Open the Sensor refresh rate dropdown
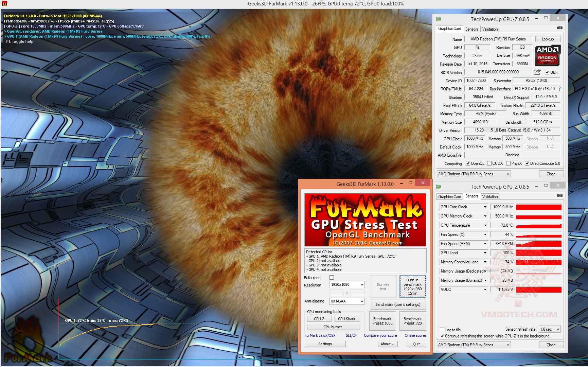Viewport: 588px width, 367px height. [x=550, y=329]
